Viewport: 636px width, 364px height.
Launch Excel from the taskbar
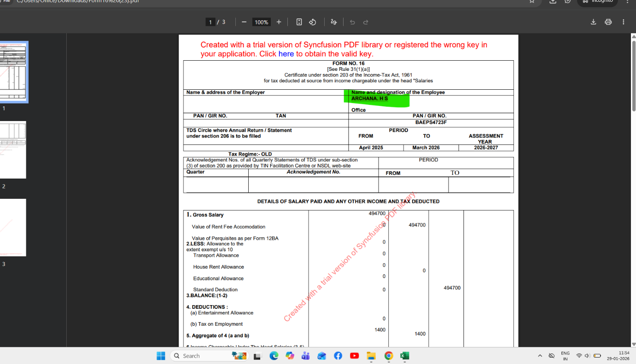[404, 355]
